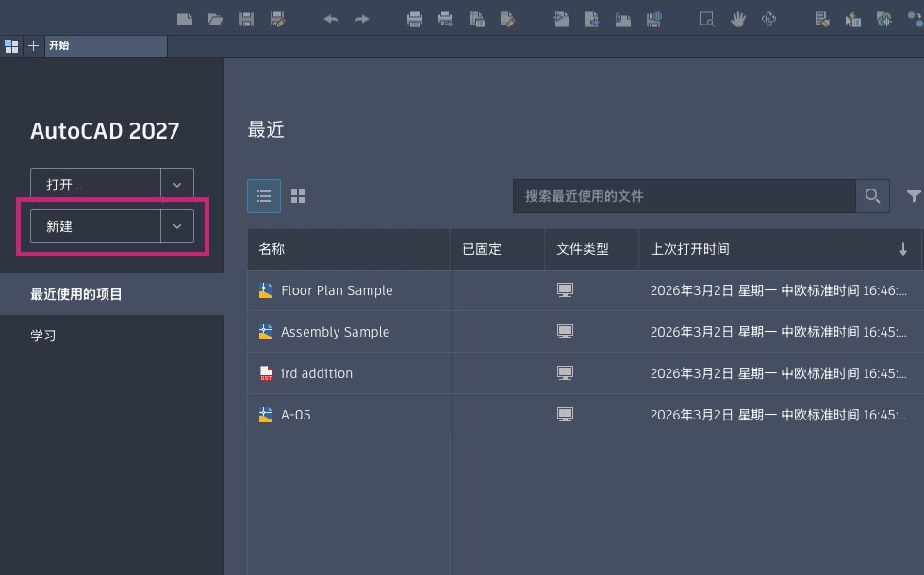Click the Import file icon
This screenshot has height=575, width=924.
[x=561, y=20]
